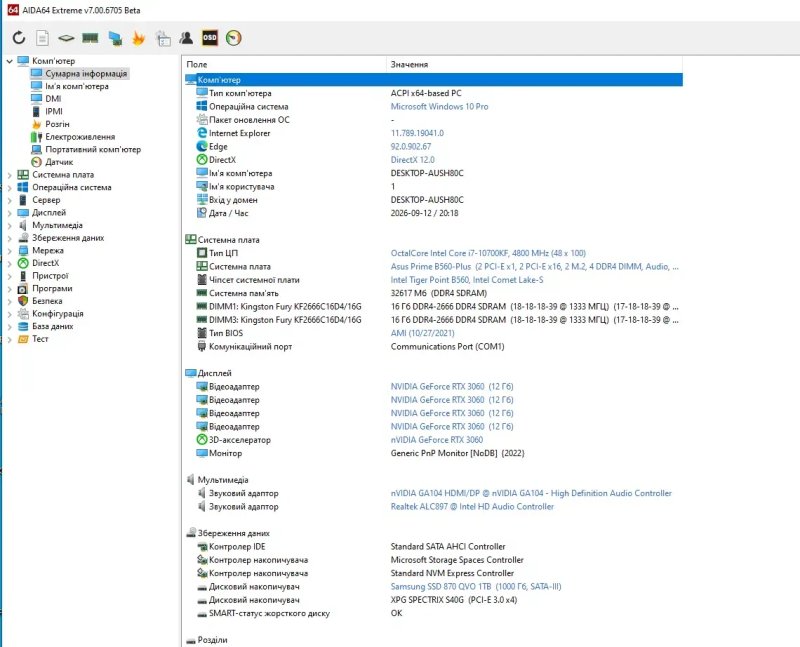Expand the DirectX tree node

9,263
